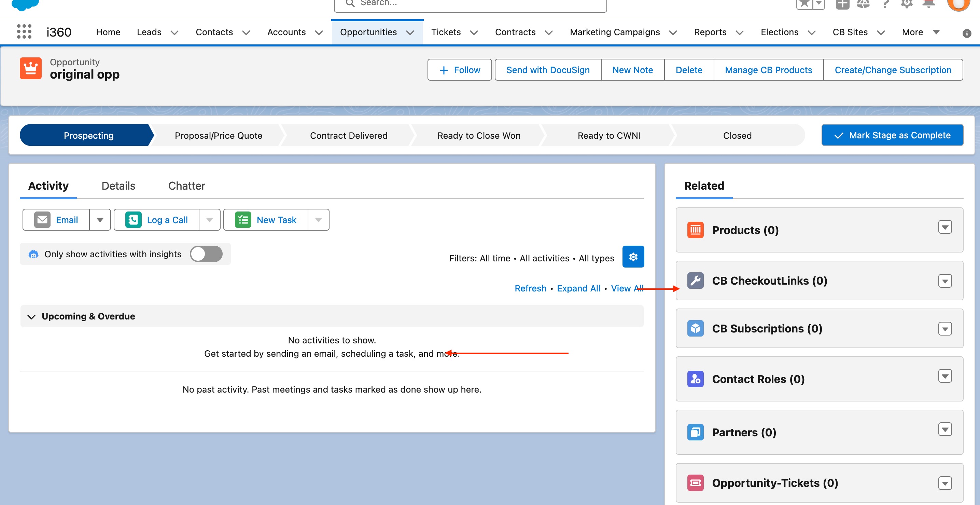
Task: Click the Email envelope icon
Action: click(42, 220)
